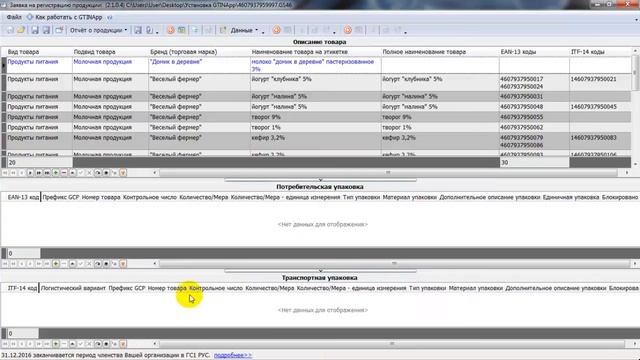Viewport: 640px width, 360px height.
Task: Go to next record in product description navigator
Action: (30, 173)
